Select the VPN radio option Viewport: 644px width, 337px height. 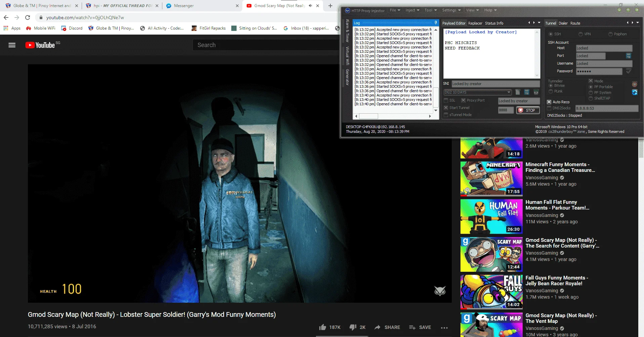(x=580, y=34)
